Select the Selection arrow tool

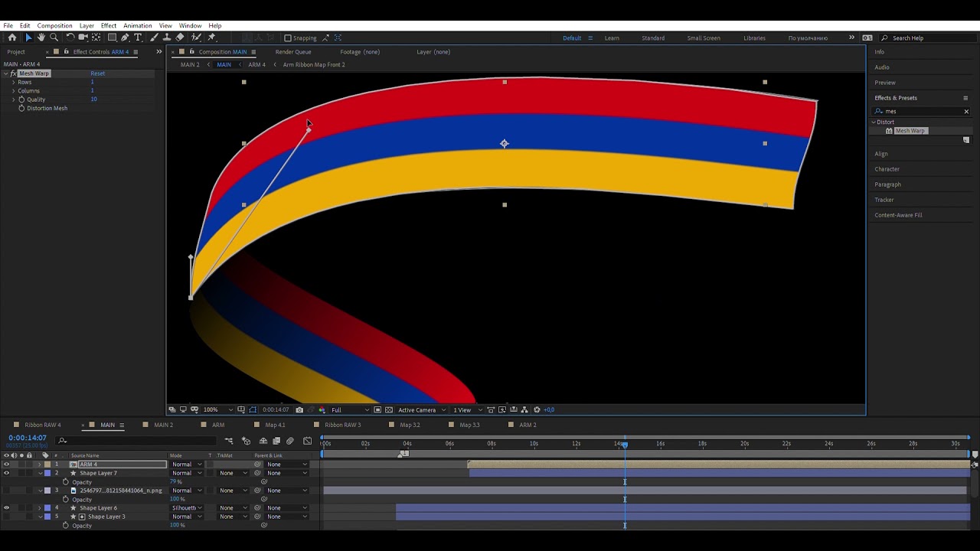click(28, 37)
